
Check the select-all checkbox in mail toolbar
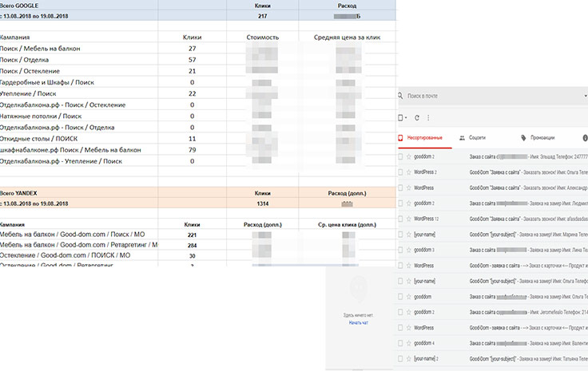click(400, 117)
